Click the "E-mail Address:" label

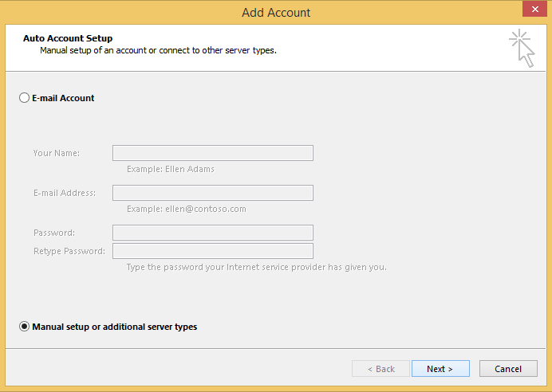click(65, 193)
